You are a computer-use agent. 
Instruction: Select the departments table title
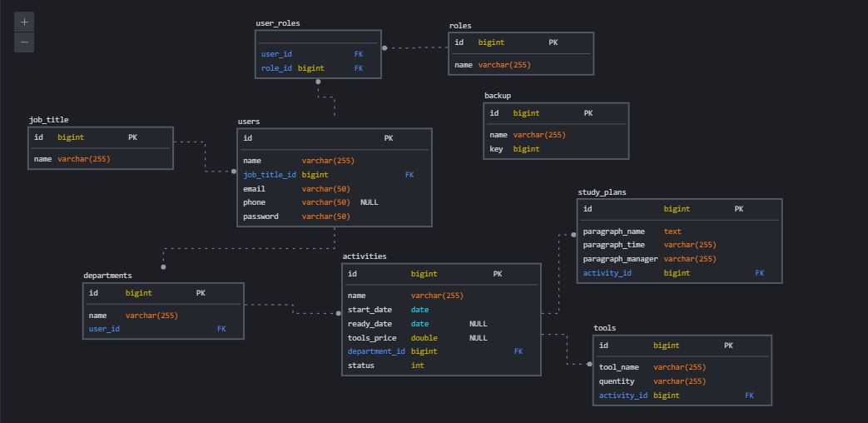(x=107, y=275)
